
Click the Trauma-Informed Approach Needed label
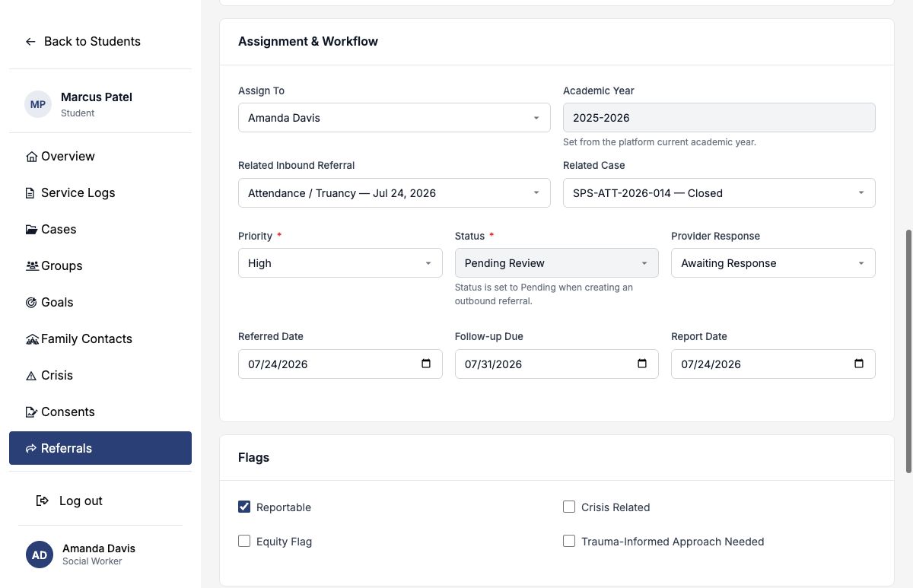click(673, 542)
